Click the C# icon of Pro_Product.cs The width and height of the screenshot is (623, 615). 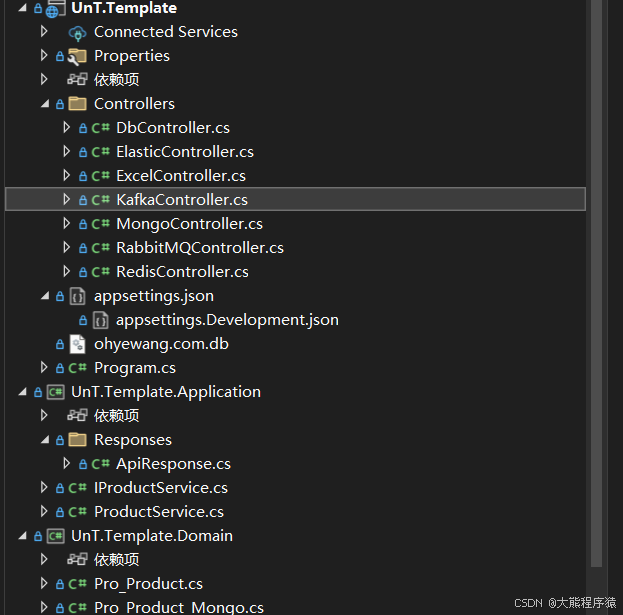click(77, 584)
